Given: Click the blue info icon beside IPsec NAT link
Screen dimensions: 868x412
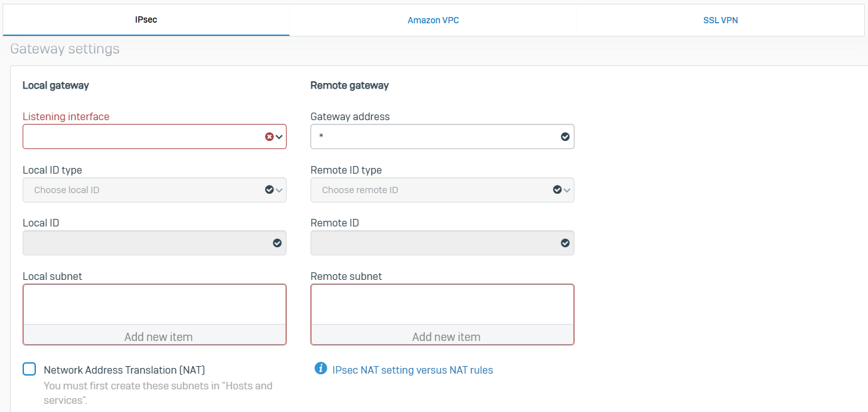Looking at the screenshot, I should point(321,369).
